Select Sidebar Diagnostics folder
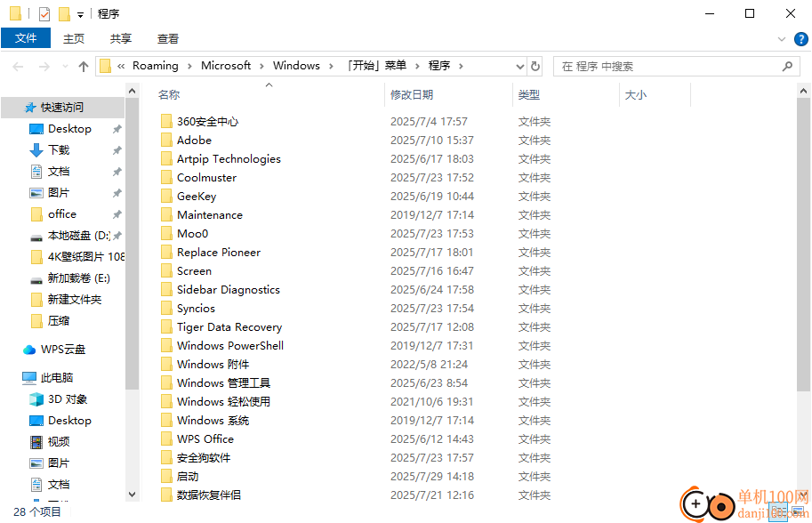This screenshot has height=523, width=812. 228,289
